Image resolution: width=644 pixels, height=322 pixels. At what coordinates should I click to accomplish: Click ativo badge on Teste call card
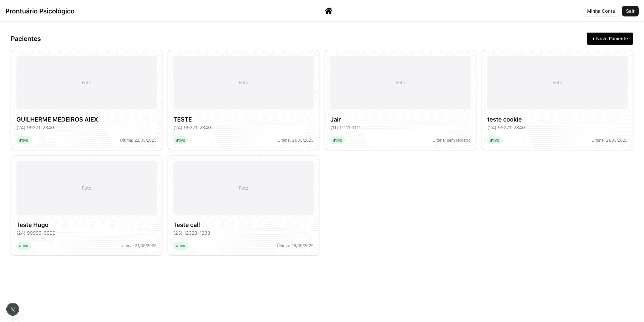[180, 246]
